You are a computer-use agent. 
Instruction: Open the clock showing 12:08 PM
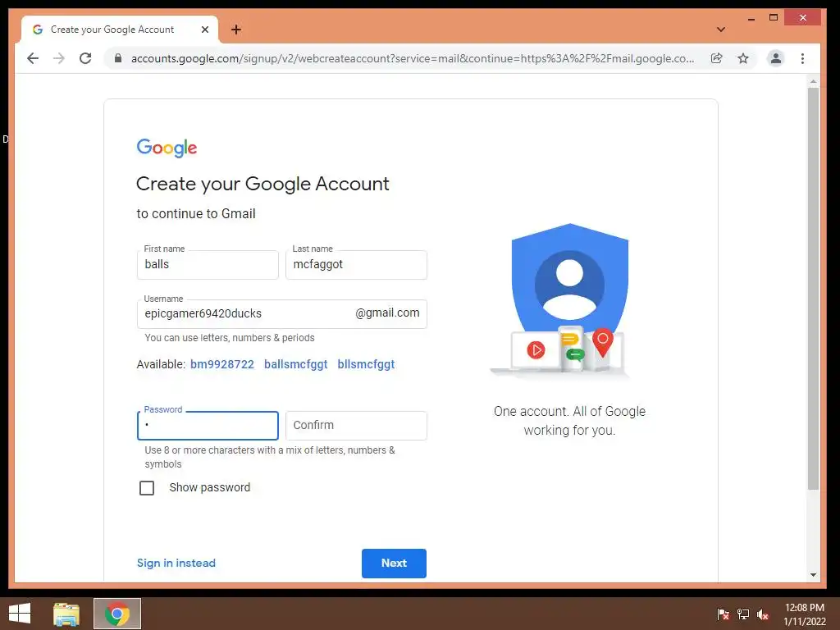tap(805, 614)
